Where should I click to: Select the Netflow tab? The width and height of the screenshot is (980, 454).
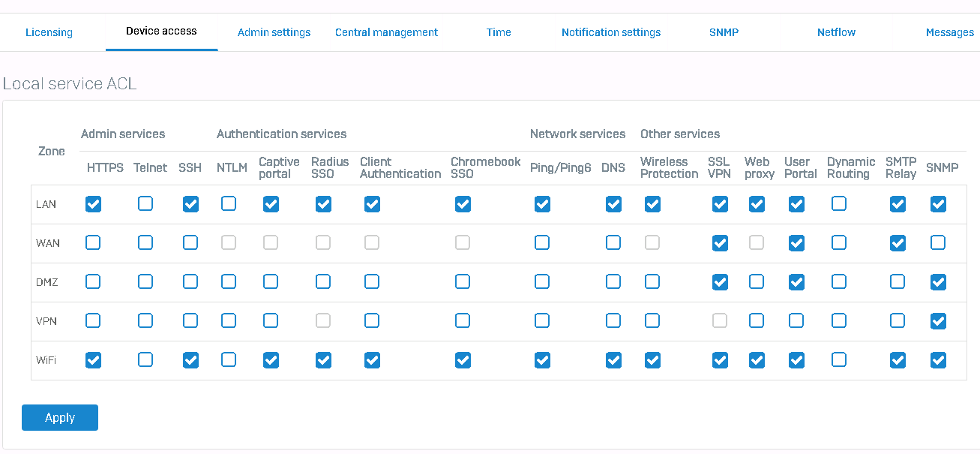click(x=836, y=32)
